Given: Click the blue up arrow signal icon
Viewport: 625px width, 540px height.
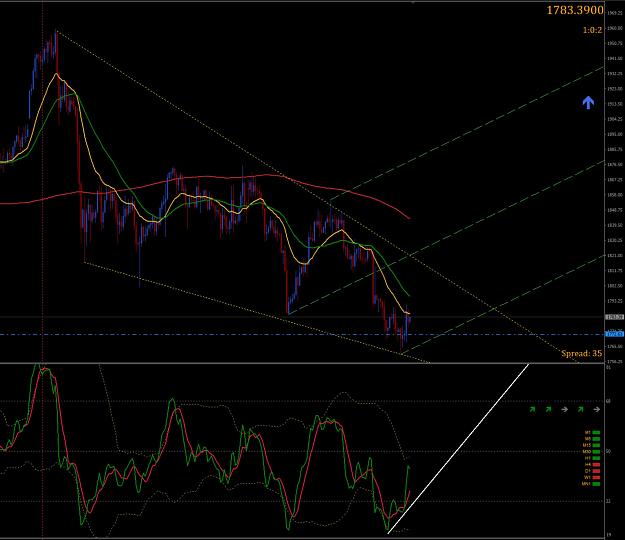Looking at the screenshot, I should tap(588, 103).
